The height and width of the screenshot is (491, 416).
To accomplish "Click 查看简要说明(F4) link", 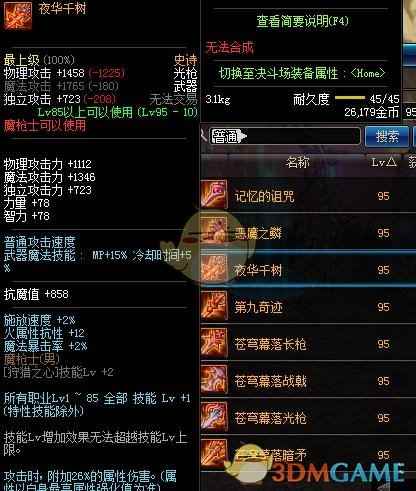I will [302, 22].
